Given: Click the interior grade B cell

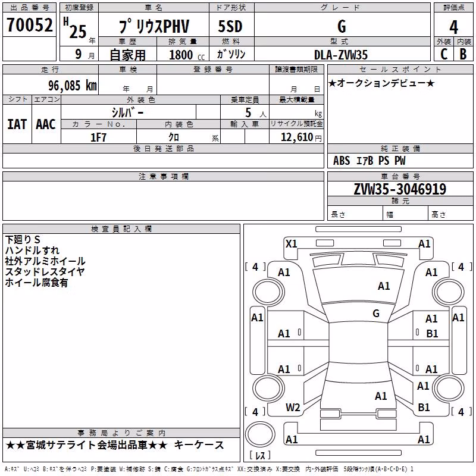Looking at the screenshot, I should tap(464, 54).
